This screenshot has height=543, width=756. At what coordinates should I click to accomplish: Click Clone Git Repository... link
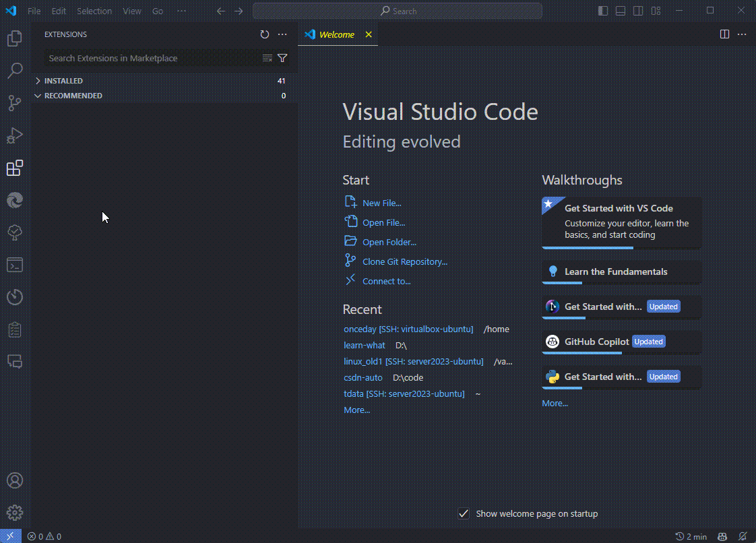click(x=405, y=262)
